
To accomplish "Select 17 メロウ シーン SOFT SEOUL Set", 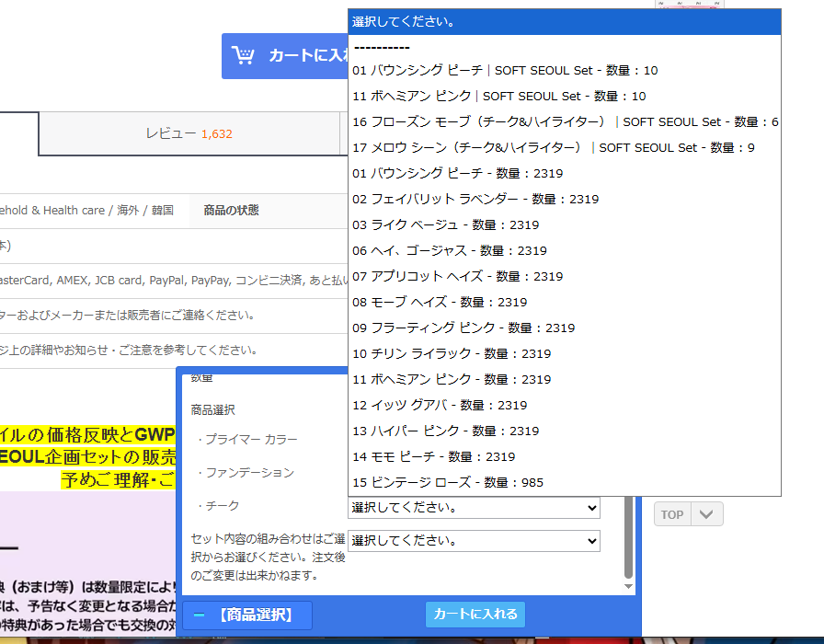I will pyautogui.click(x=553, y=147).
